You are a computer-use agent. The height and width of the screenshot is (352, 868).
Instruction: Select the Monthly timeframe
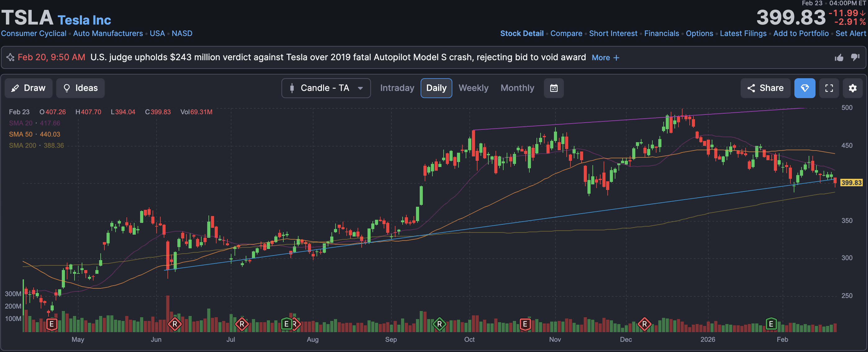(517, 88)
